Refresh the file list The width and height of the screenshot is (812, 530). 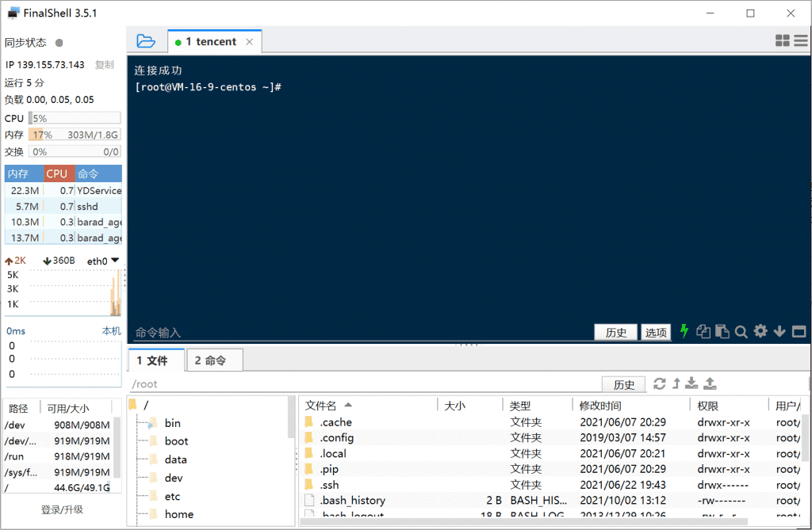click(x=659, y=384)
